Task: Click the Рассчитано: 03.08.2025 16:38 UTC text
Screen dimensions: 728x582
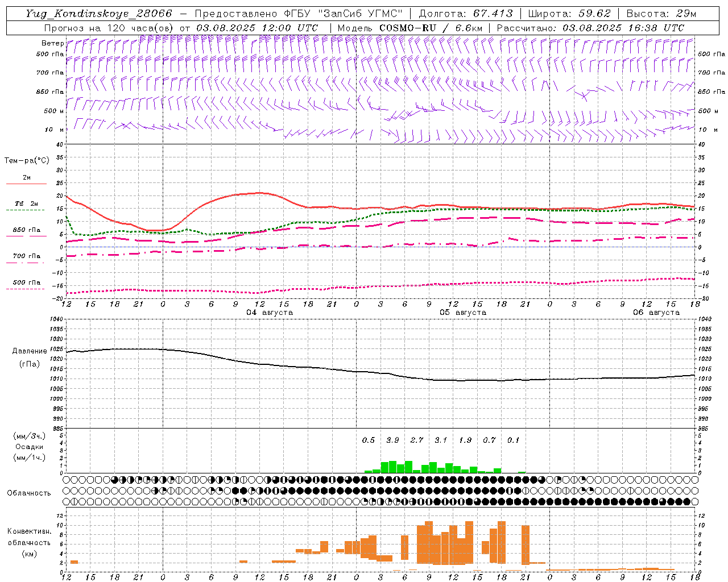Action: tap(590, 27)
